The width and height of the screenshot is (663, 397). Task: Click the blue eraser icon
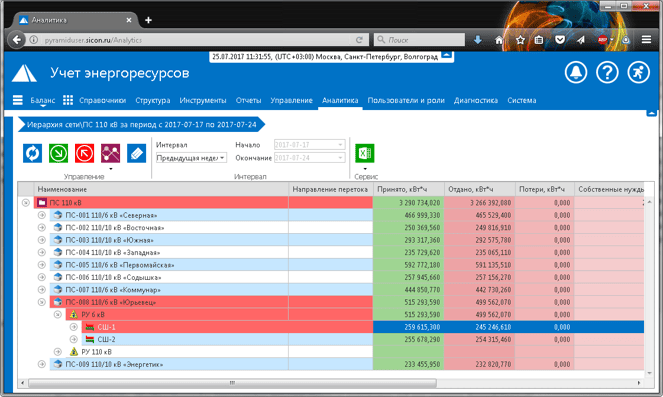coord(136,153)
